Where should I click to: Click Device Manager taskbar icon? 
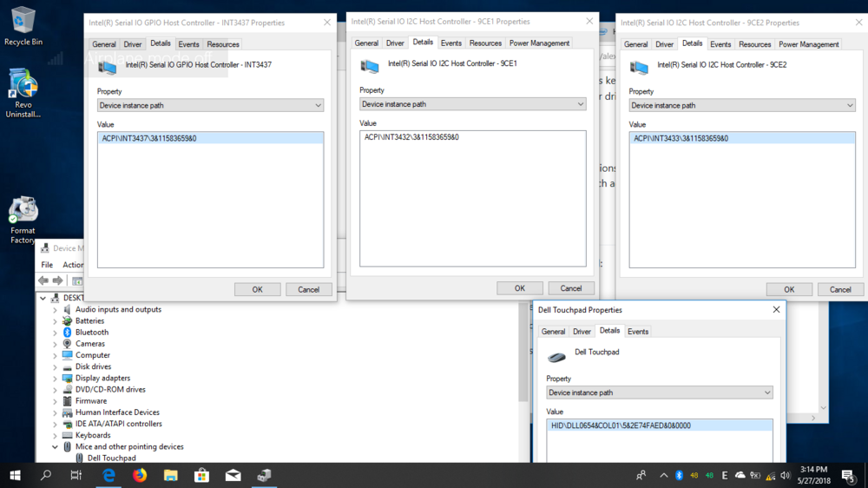[x=264, y=475]
